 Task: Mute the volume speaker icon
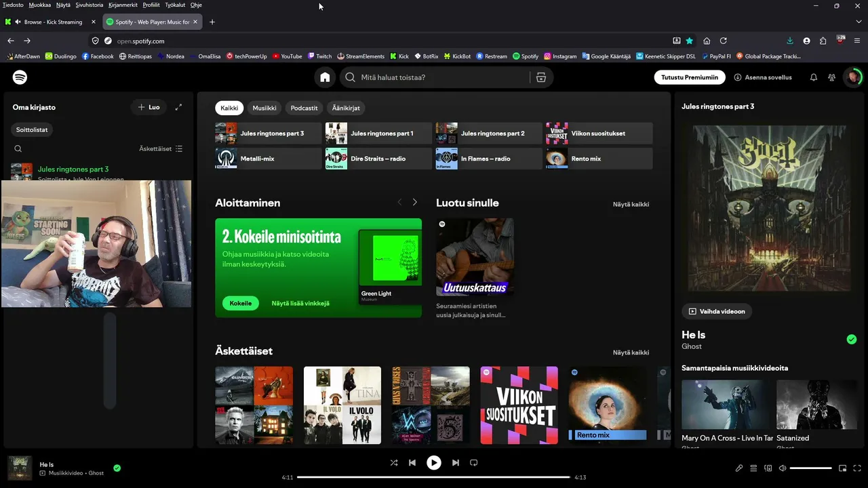pyautogui.click(x=783, y=468)
